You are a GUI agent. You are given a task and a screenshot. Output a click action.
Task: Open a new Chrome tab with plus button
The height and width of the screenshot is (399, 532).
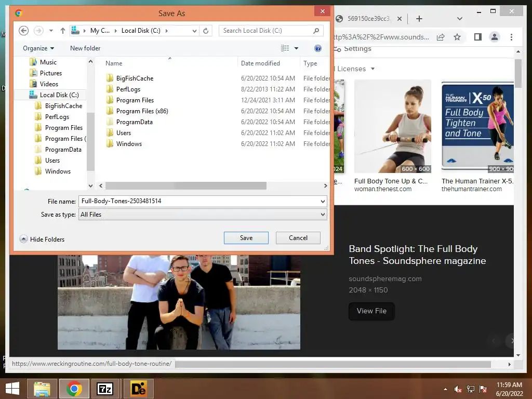[x=419, y=19]
